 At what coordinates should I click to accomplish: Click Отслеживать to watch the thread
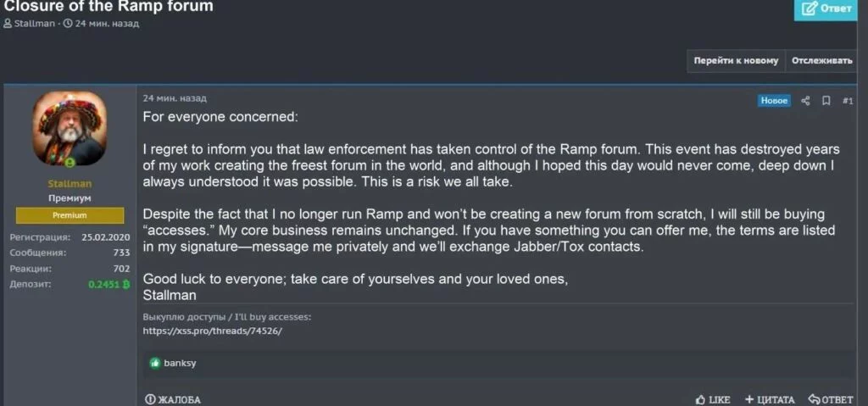(821, 61)
